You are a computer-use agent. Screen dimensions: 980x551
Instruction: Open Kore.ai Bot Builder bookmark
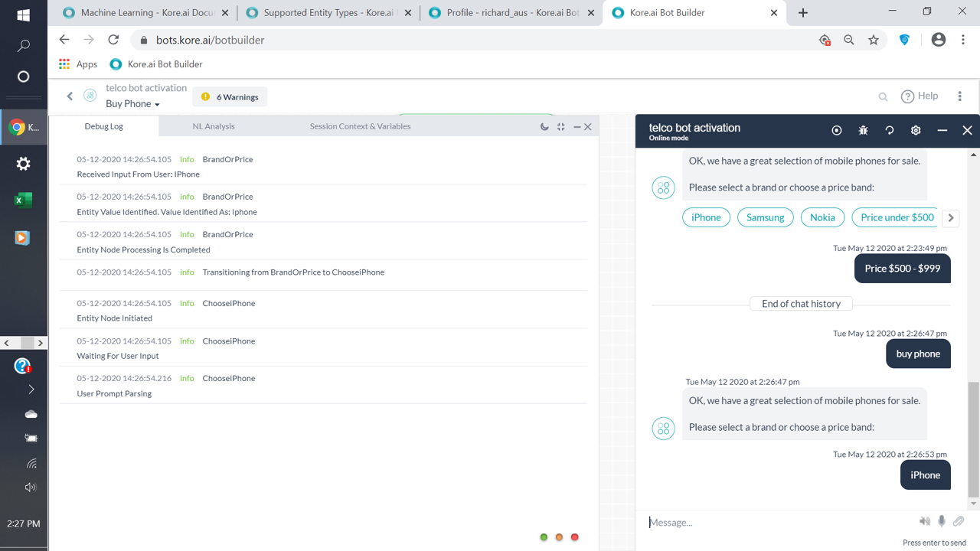[x=156, y=64]
